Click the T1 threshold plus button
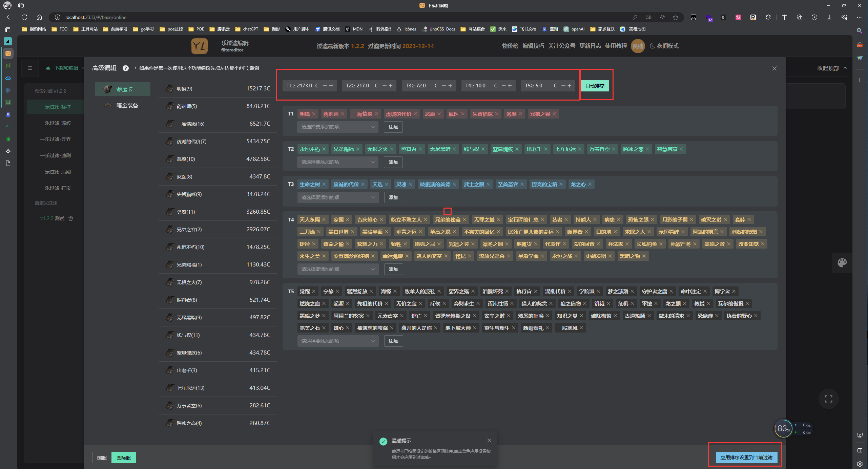 pyautogui.click(x=331, y=86)
